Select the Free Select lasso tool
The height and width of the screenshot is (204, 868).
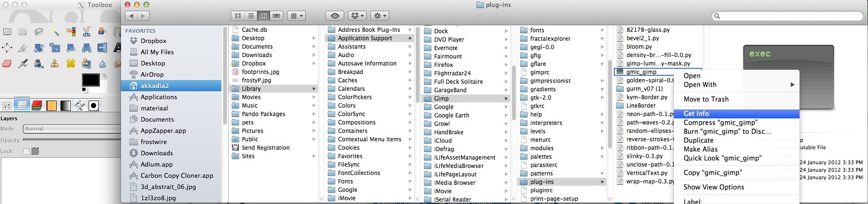click(x=39, y=32)
